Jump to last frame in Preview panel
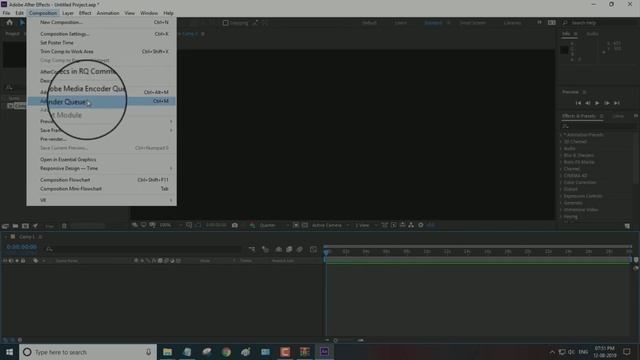The width and height of the screenshot is (640, 360). tap(616, 103)
